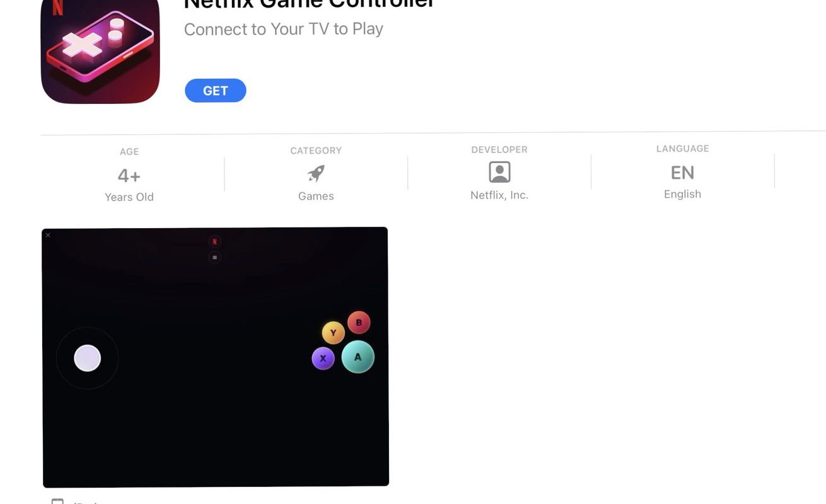Screen dimensions: 826x504
Task: Click the white joystick thumb knob
Action: point(88,358)
